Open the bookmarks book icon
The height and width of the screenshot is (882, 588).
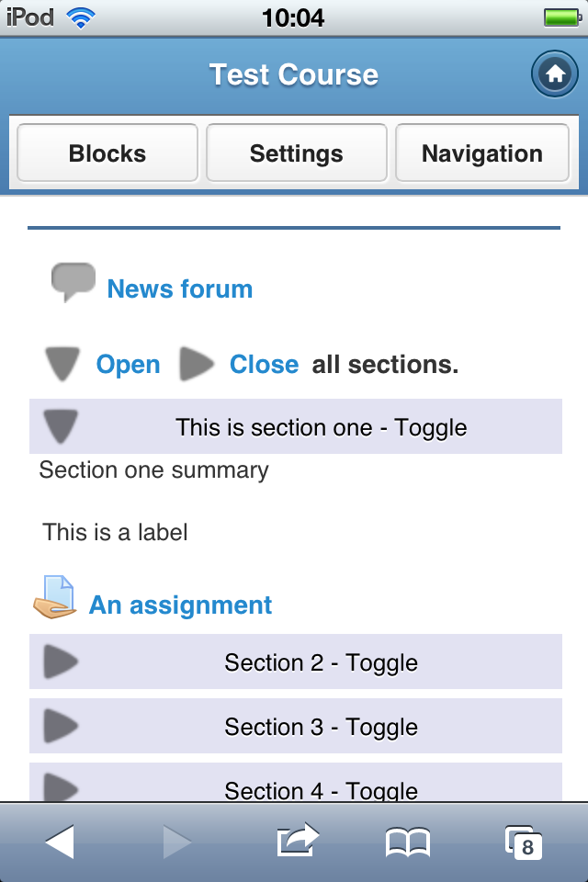point(408,842)
